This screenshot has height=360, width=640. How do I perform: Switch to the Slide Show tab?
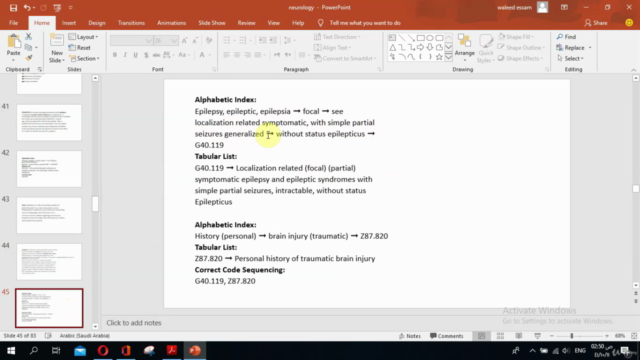[212, 23]
